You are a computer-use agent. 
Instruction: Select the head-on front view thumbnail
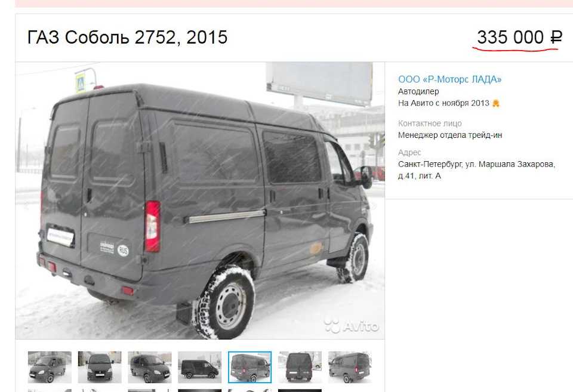pyautogui.click(x=100, y=367)
